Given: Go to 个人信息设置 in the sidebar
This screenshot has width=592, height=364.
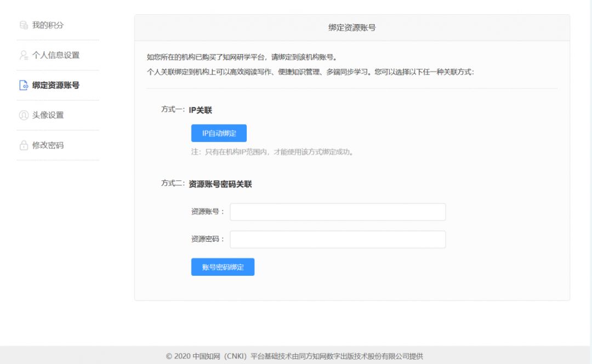Looking at the screenshot, I should (56, 55).
